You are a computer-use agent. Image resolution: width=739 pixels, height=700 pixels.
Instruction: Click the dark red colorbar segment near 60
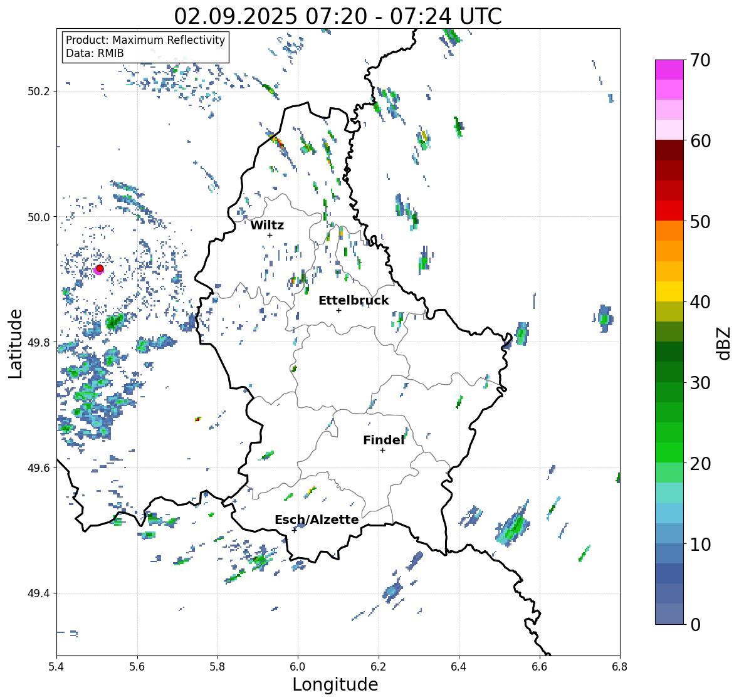[x=669, y=150]
